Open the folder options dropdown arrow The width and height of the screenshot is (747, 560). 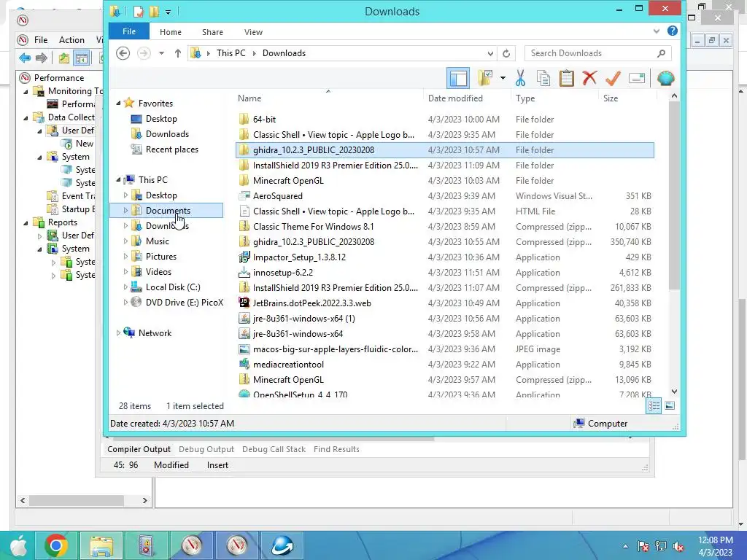503,78
